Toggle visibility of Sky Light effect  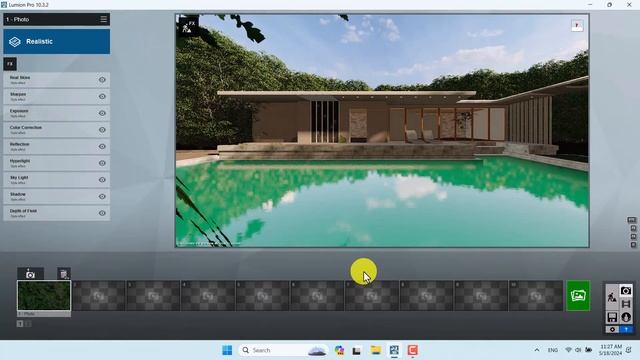coord(102,180)
